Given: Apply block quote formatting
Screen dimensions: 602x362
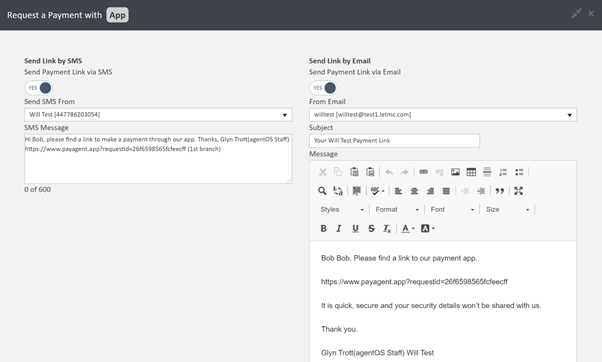Looking at the screenshot, I should (499, 191).
